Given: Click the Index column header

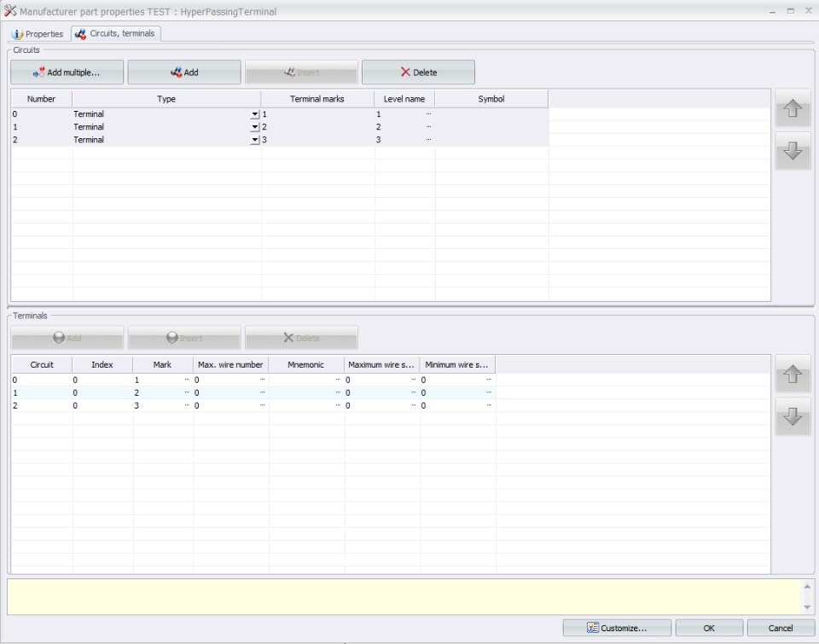Looking at the screenshot, I should pos(102,364).
